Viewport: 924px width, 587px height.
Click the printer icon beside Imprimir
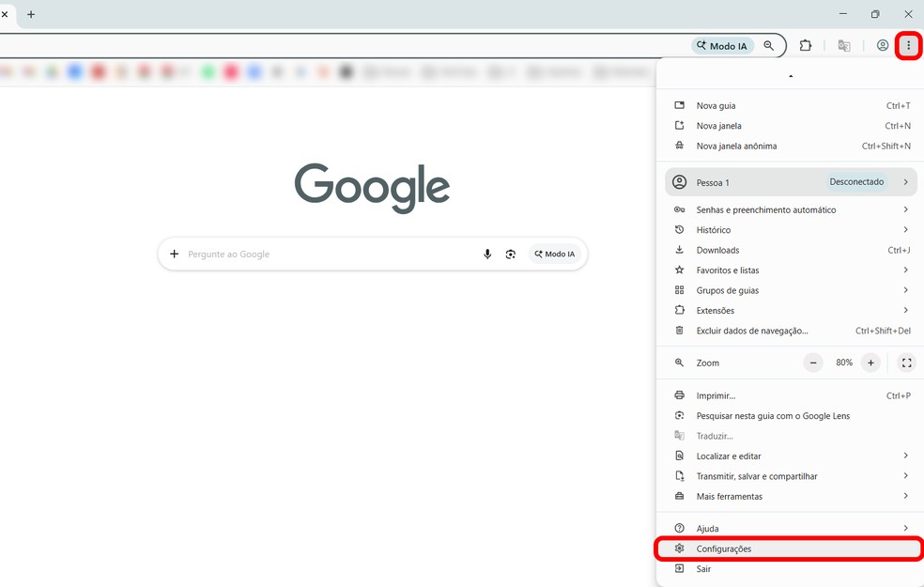pyautogui.click(x=680, y=394)
